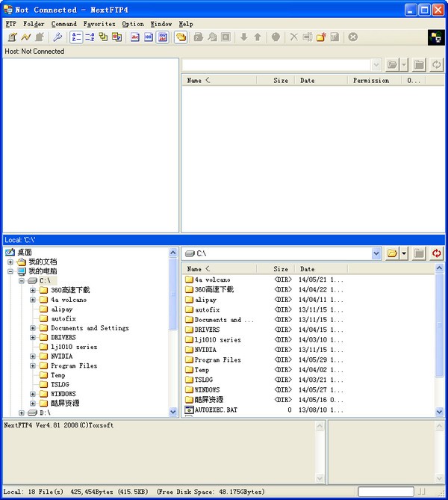448x500 pixels.
Task: Click folder tree scroll up arrow
Action: (x=173, y=253)
